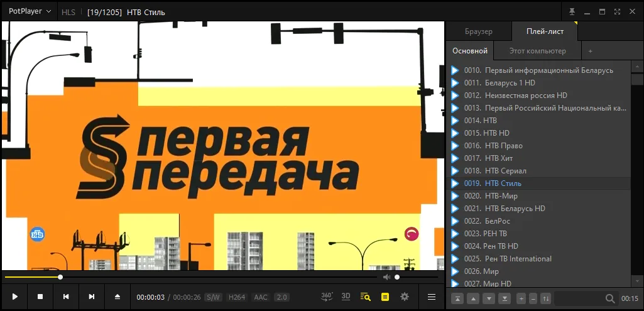Move selected item to the playlist bottom
Viewport: 644px width, 311px height.
pyautogui.click(x=505, y=298)
